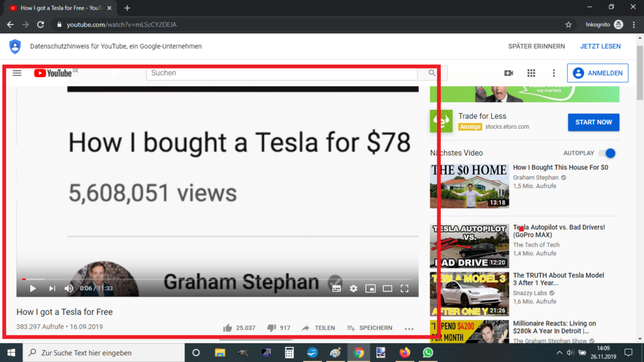644x362 pixels.
Task: Open File Explorer from taskbar
Action: pyautogui.click(x=219, y=353)
